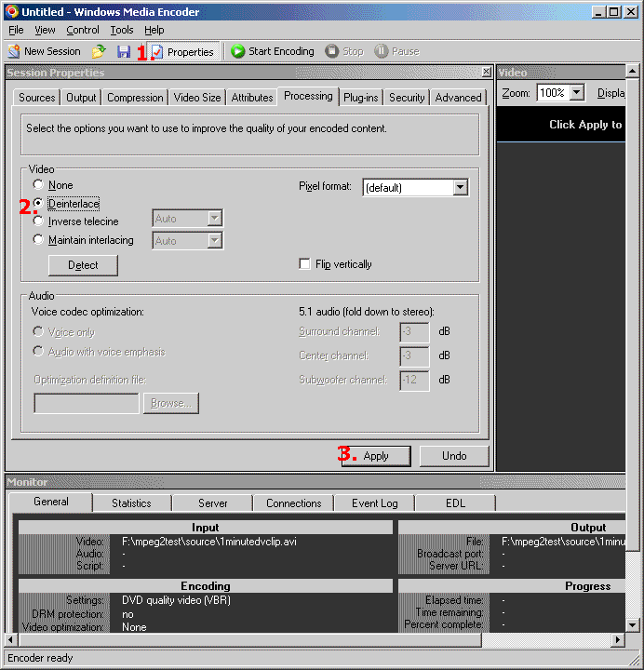Open the Tools menu
Screen dimensions: 644x670
tap(122, 30)
